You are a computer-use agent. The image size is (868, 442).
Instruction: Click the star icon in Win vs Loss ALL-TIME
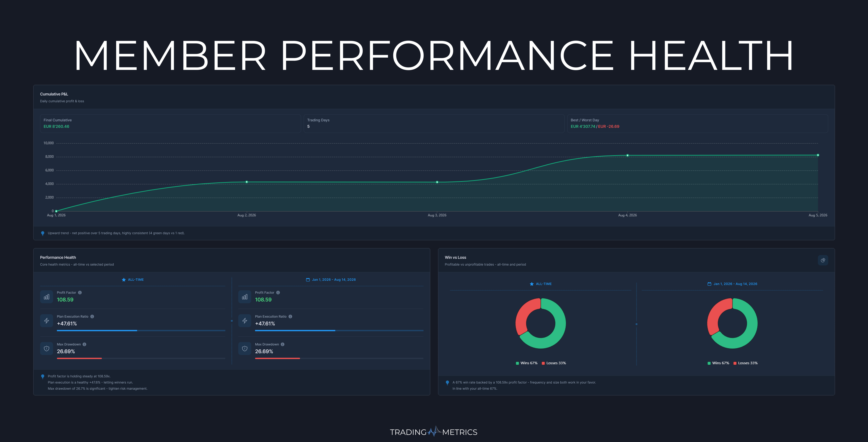click(532, 284)
